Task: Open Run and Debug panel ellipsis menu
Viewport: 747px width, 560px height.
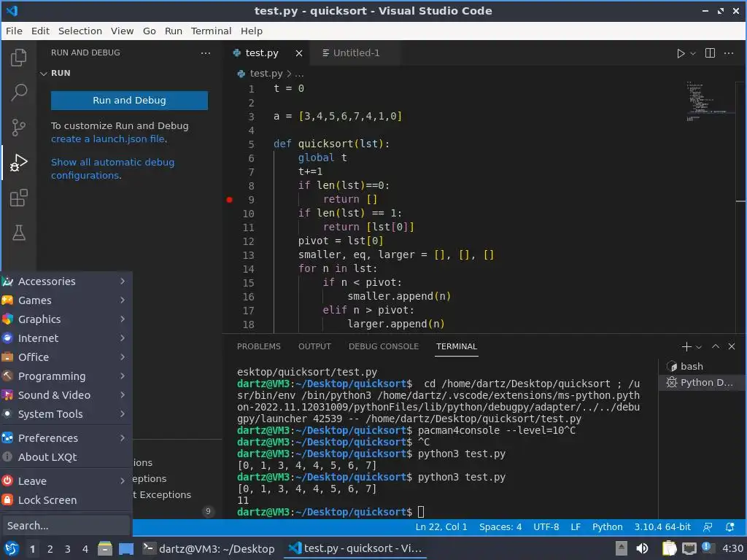Action: click(205, 52)
